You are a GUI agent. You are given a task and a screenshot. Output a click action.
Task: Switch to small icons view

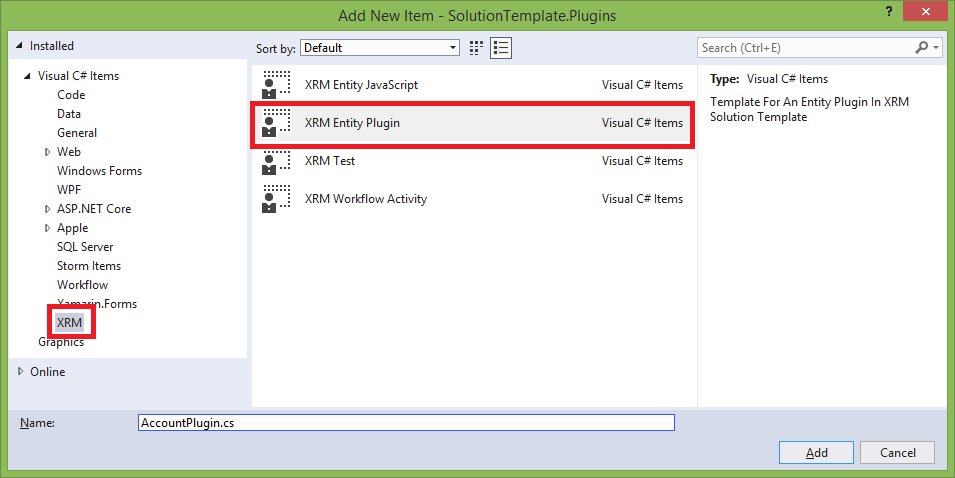click(x=477, y=47)
